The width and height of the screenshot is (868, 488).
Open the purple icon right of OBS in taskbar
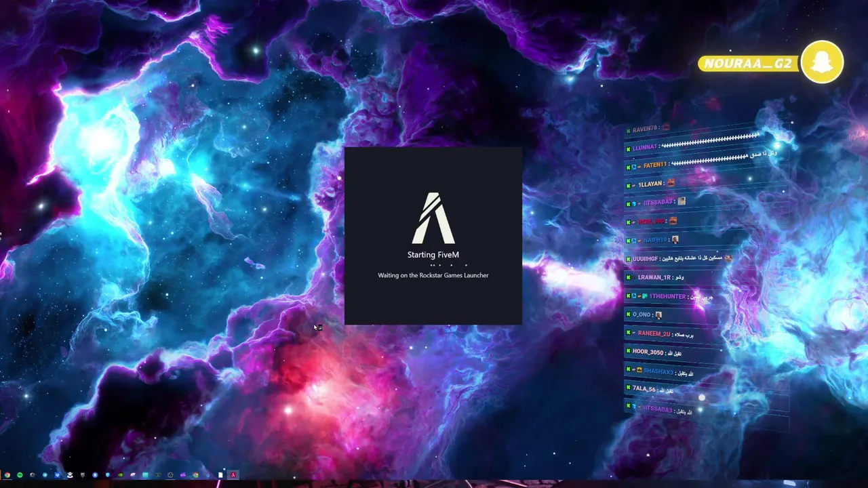point(182,475)
